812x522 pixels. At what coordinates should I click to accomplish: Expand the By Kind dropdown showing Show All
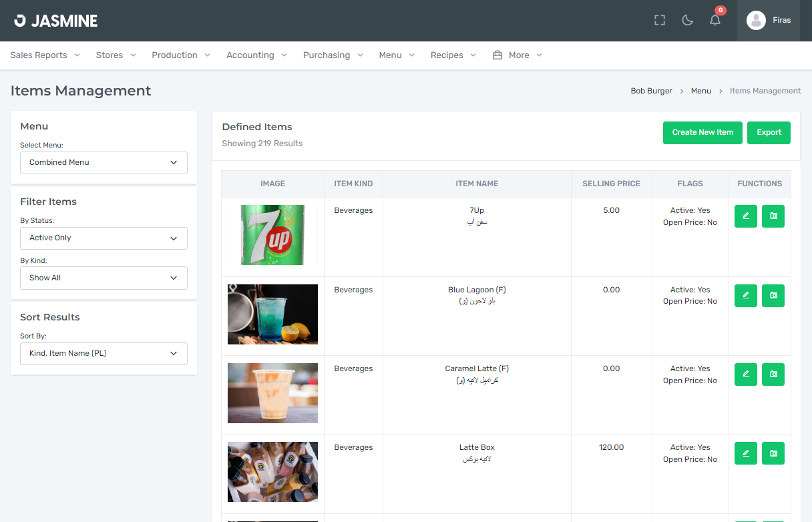[104, 278]
